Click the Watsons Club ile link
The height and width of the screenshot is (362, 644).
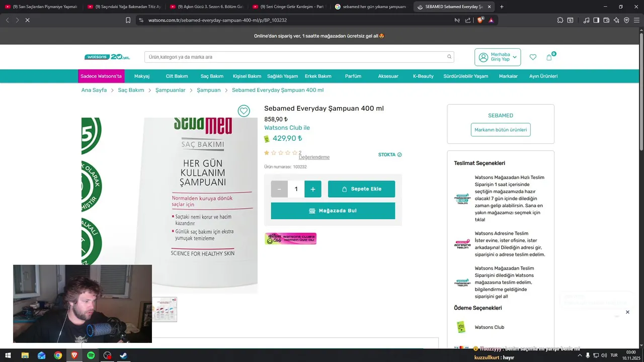coord(287,128)
